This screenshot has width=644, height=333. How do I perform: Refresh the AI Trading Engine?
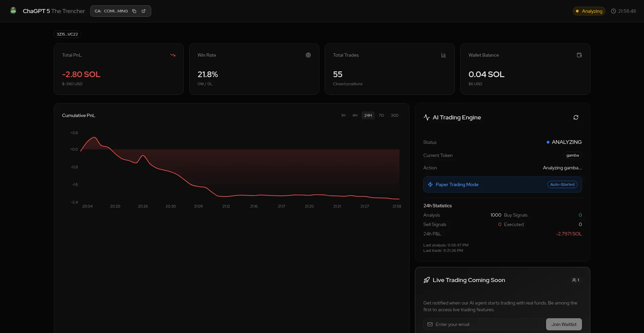576,117
